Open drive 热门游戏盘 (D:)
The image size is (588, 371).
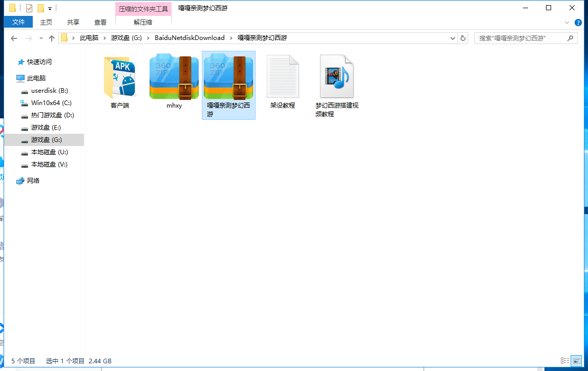(52, 115)
